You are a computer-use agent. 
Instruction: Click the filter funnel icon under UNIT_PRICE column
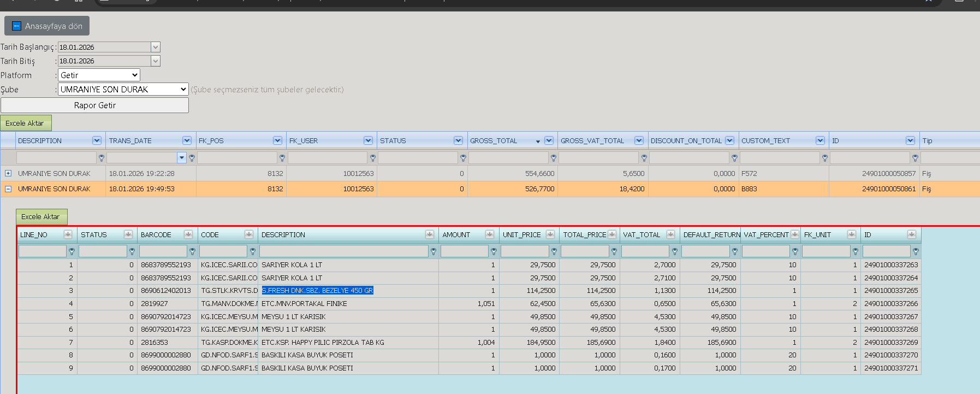[554, 251]
